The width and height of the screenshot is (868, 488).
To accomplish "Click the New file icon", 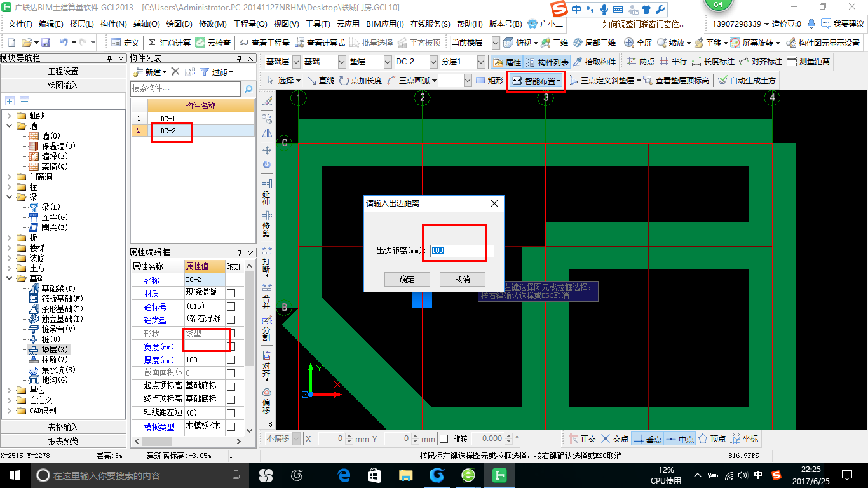I will coord(11,43).
